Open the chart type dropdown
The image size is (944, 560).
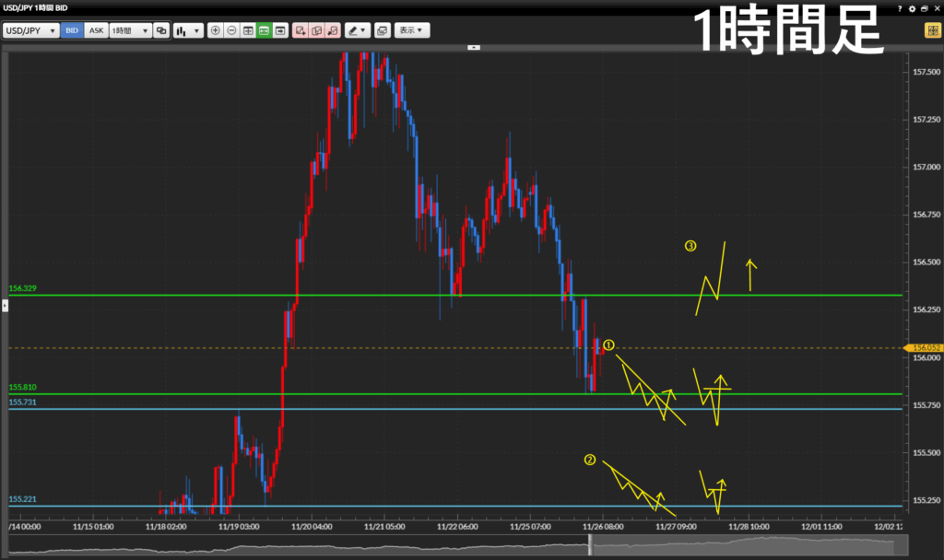(x=188, y=30)
